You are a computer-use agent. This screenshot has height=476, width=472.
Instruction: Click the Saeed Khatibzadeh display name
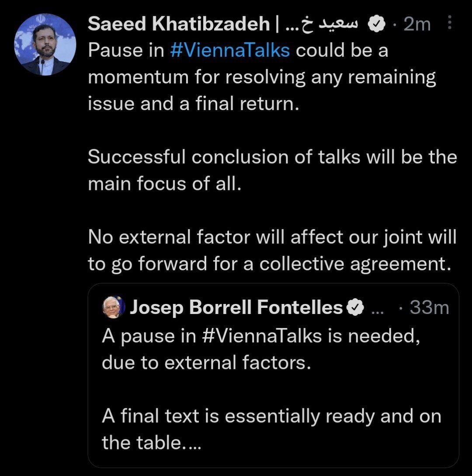179,24
